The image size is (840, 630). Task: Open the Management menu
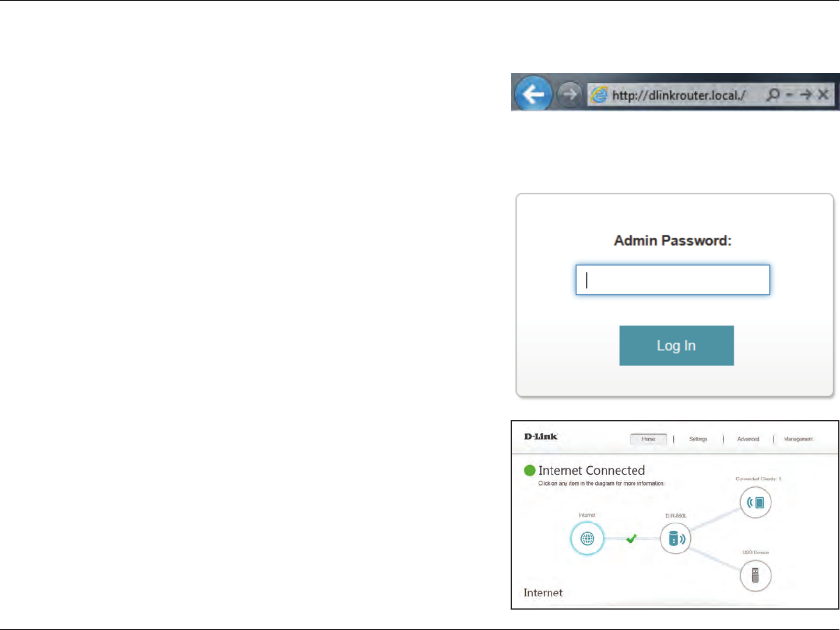(798, 439)
